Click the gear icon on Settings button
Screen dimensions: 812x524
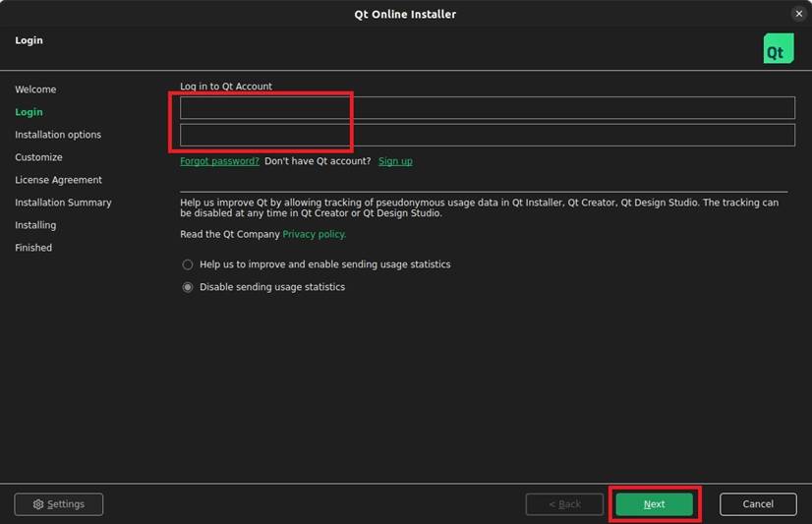(38, 504)
